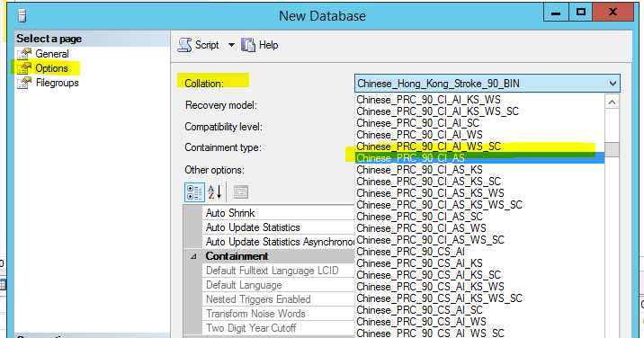This screenshot has width=644, height=338.
Task: Open the Collation combo box arrow
Action: (x=613, y=84)
